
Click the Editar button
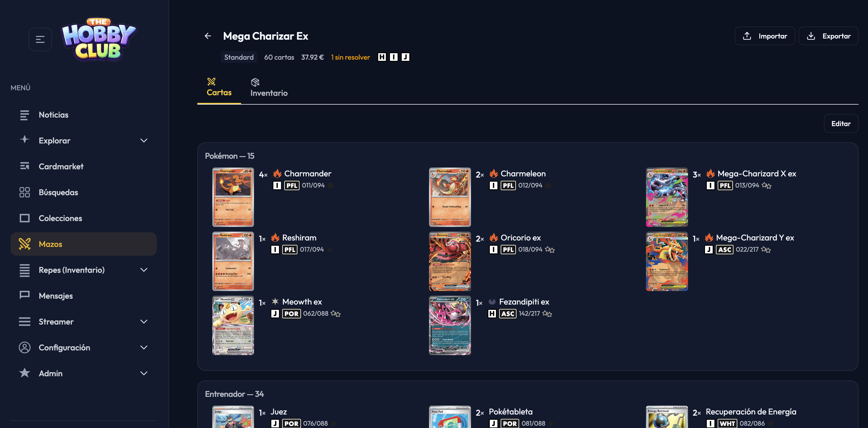[841, 123]
